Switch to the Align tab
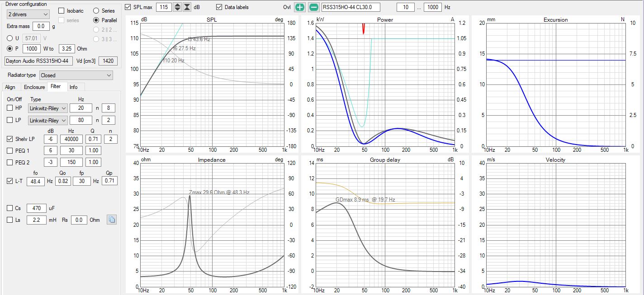Image resolution: width=644 pixels, height=295 pixels. point(10,87)
